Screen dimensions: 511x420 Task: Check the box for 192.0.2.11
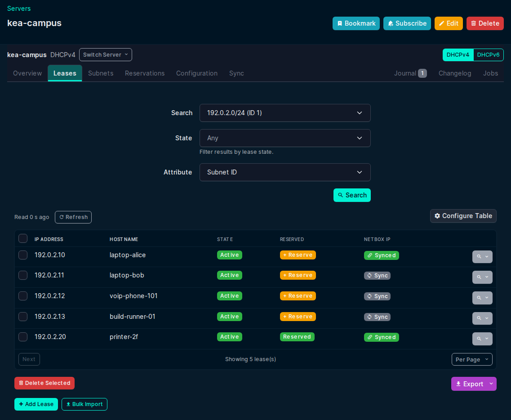pyautogui.click(x=23, y=275)
